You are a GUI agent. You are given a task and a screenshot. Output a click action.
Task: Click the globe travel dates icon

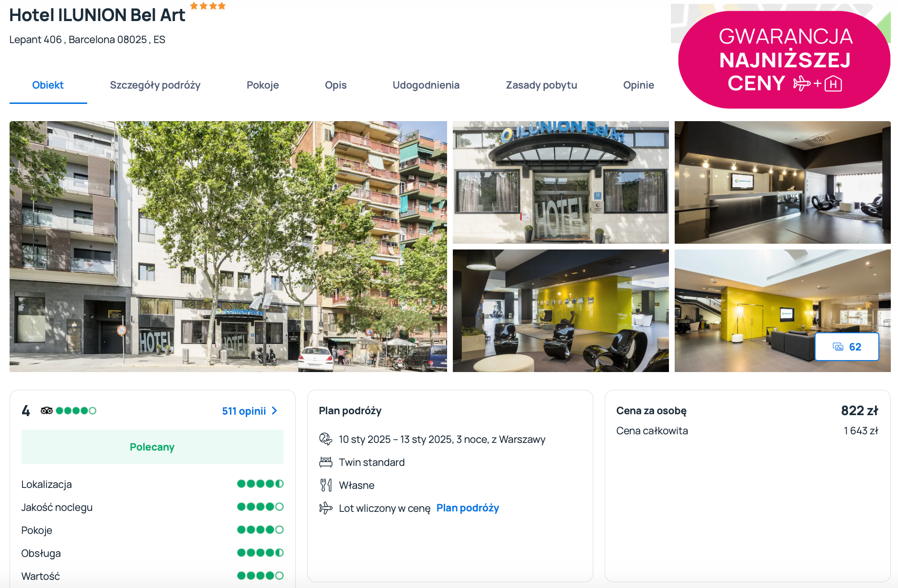pos(326,439)
